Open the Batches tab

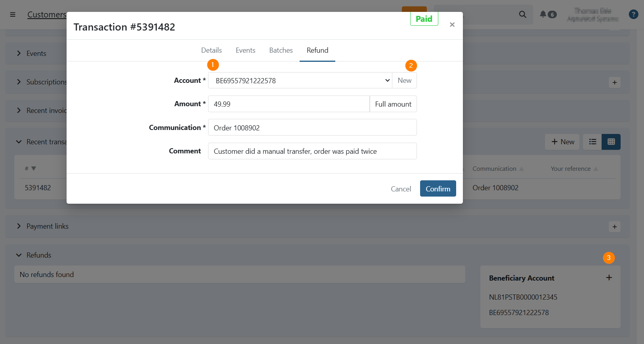coord(281,50)
